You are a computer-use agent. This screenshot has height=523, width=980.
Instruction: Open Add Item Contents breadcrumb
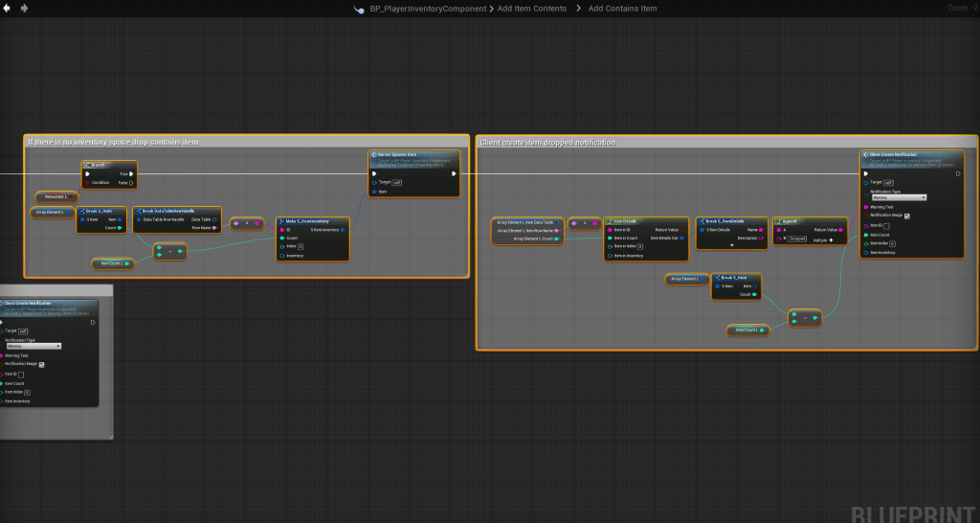click(531, 9)
